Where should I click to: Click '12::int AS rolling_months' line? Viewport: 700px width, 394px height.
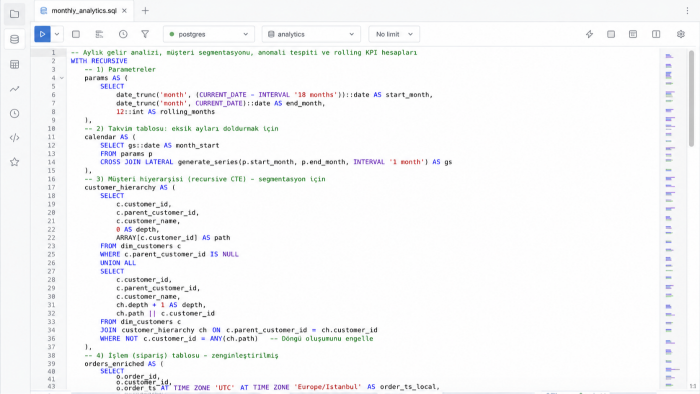(x=166, y=112)
